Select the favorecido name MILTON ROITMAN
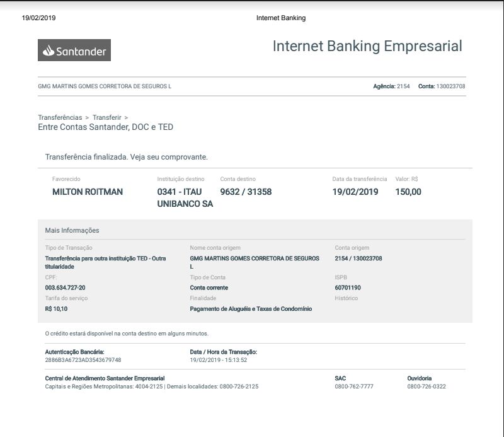This screenshot has height=437, width=504. (x=88, y=192)
